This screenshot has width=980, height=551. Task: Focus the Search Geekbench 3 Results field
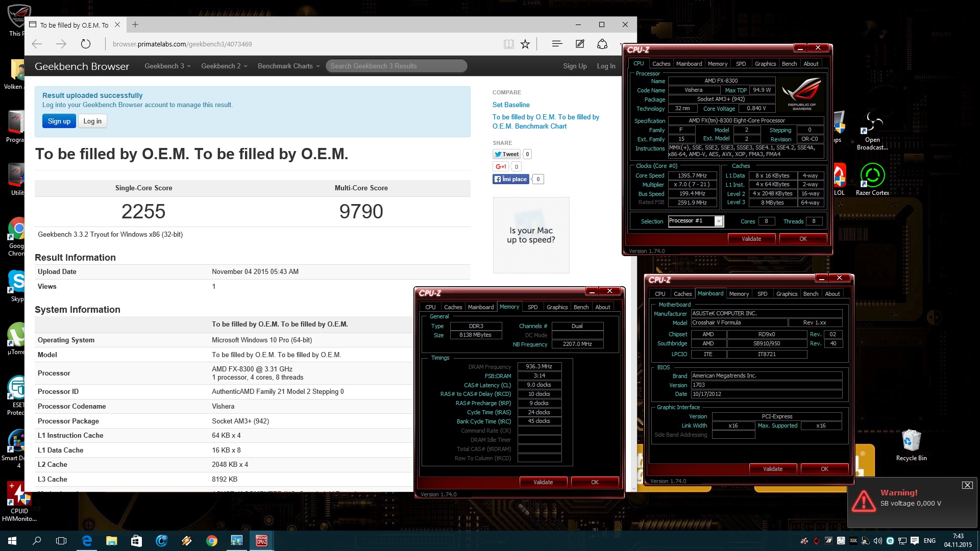tap(396, 66)
